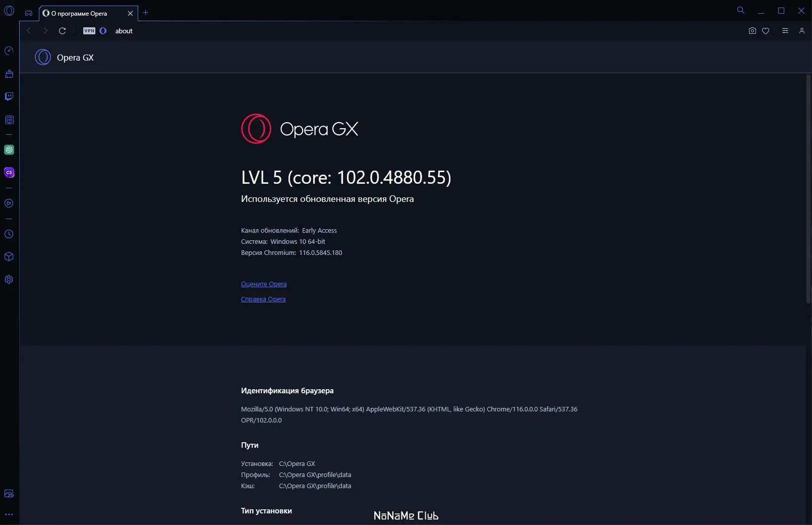Click the 'OPR/102.0.0.0' user agent text
The width and height of the screenshot is (812, 525).
(261, 420)
